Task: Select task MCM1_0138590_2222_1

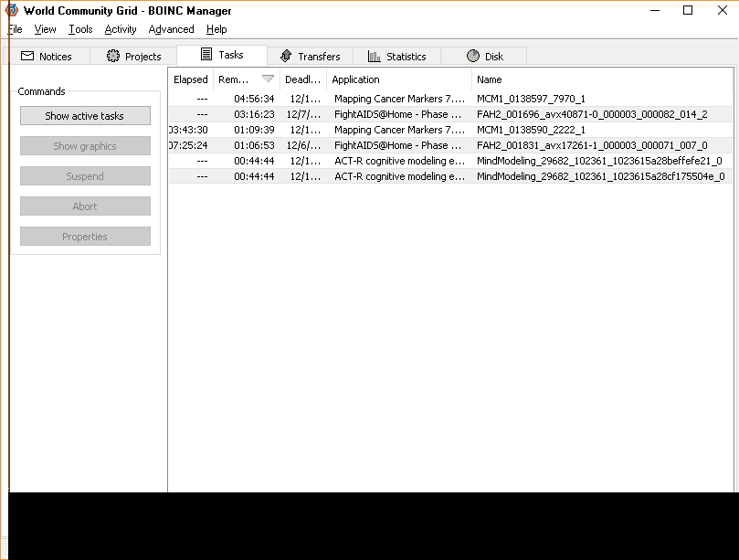Action: pyautogui.click(x=450, y=130)
